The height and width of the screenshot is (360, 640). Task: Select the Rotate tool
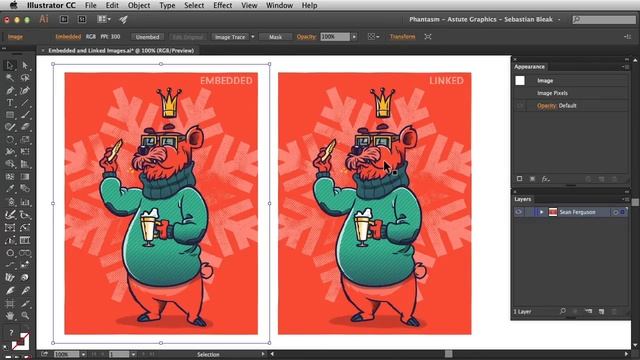pos(10,140)
